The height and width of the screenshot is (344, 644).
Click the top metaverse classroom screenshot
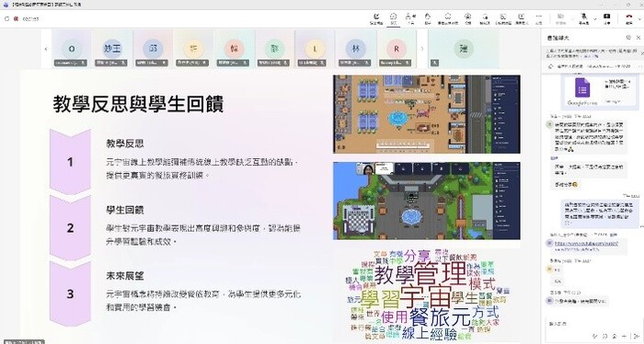426,114
